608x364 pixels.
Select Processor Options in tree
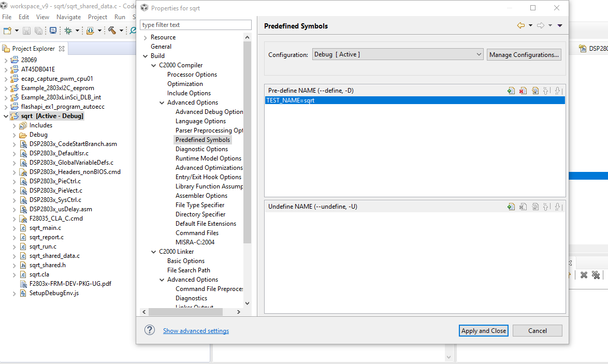click(192, 75)
